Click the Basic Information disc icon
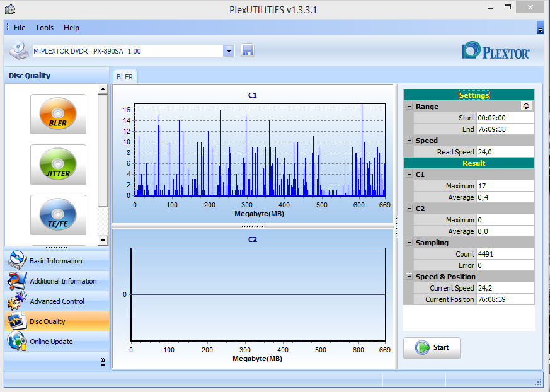 tap(17, 260)
